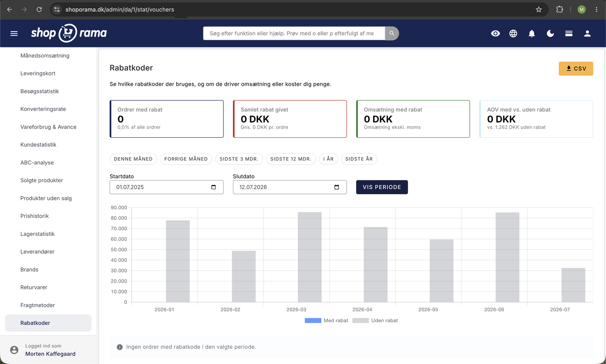Click the eye preview icon in header
This screenshot has height=364, width=606.
(496, 33)
